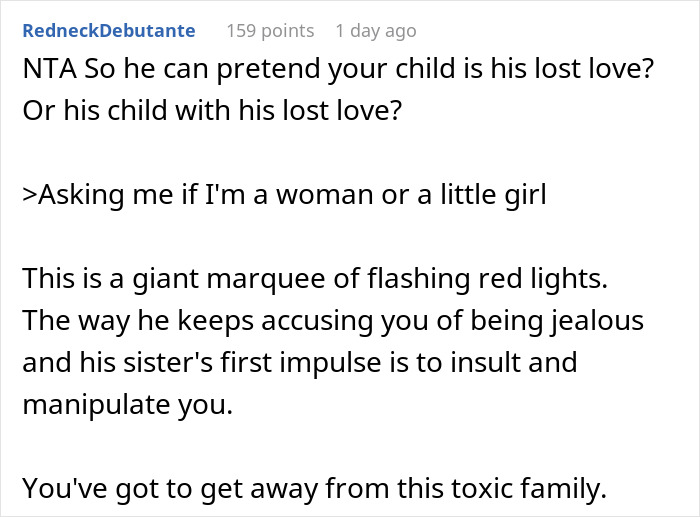Click the line 'Or his child with his lost love?'
Screen dimensions: 700x517
tap(213, 109)
